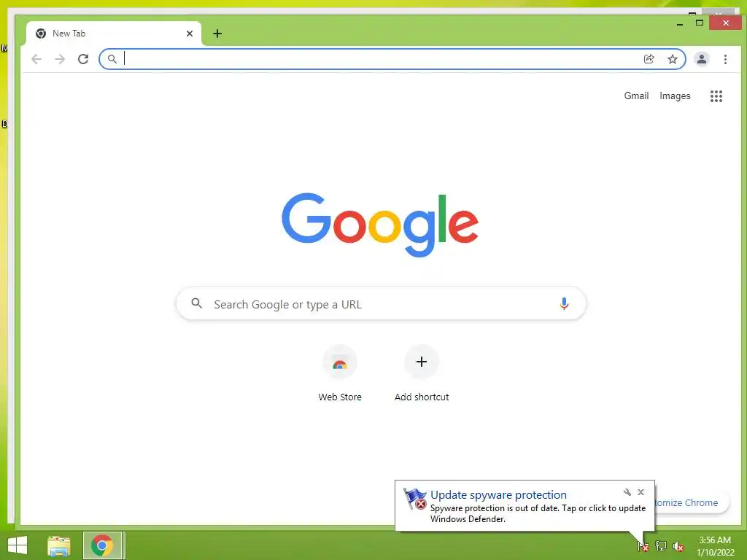Open the Windows Start button
The width and height of the screenshot is (747, 560).
(18, 545)
